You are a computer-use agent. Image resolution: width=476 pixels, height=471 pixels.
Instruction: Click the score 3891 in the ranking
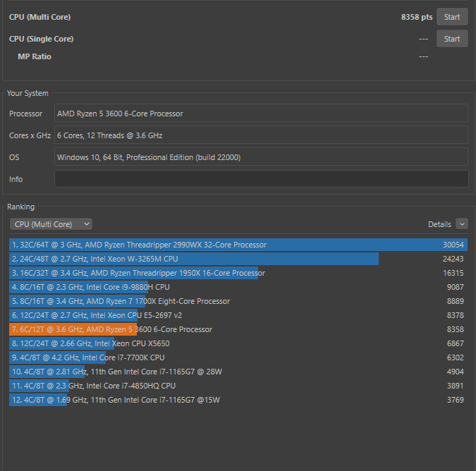456,386
